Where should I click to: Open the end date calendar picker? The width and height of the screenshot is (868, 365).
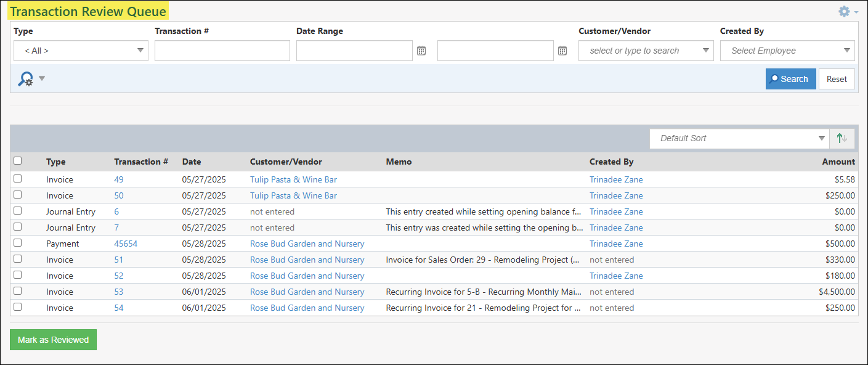[562, 51]
